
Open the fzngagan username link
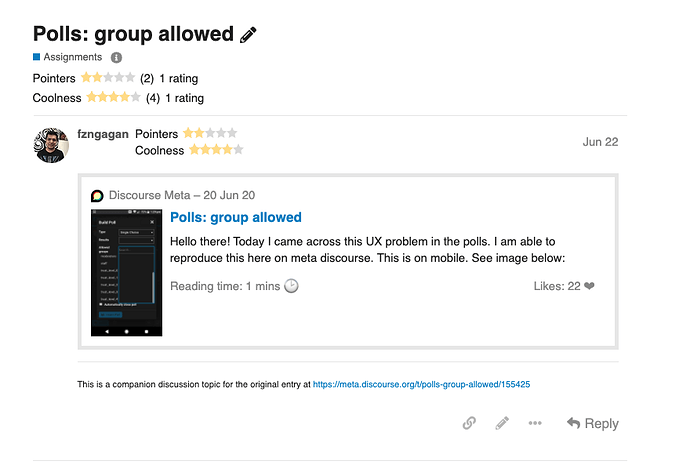(103, 134)
